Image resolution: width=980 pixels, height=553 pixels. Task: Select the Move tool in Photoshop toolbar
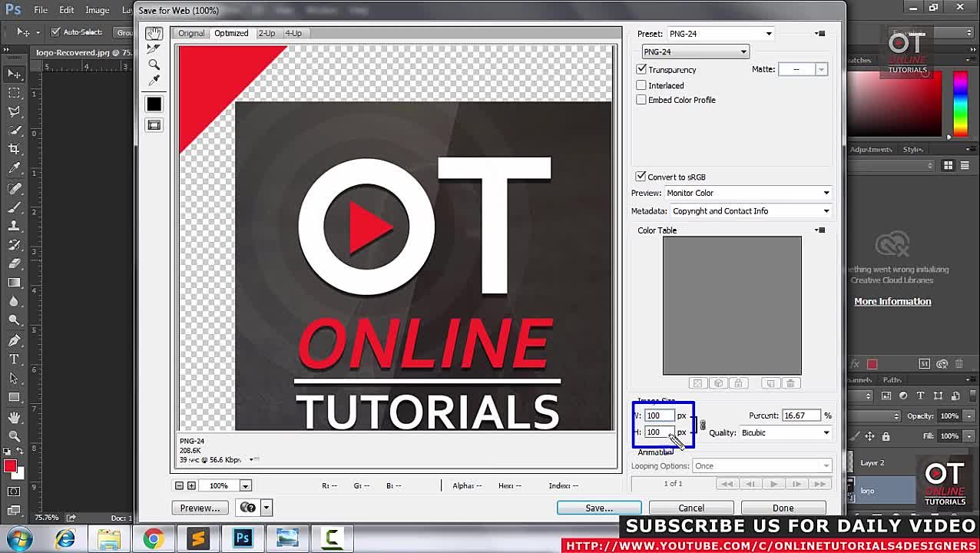15,74
